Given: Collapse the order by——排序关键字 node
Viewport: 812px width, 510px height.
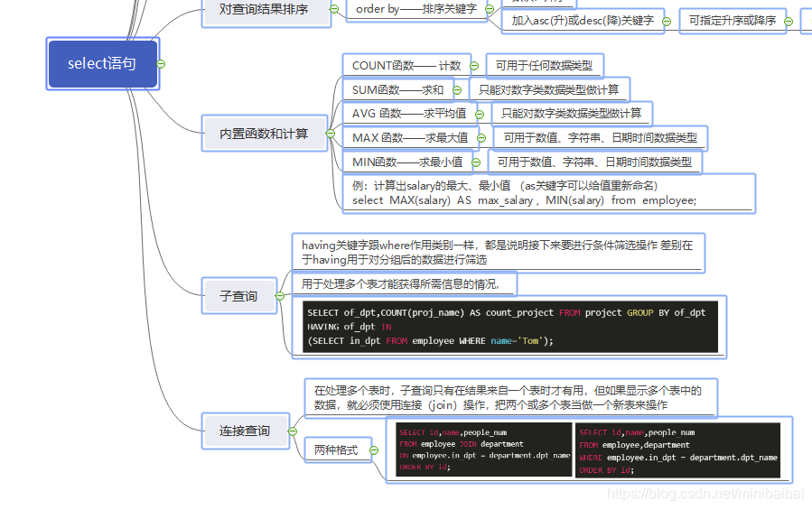Looking at the screenshot, I should [490, 9].
